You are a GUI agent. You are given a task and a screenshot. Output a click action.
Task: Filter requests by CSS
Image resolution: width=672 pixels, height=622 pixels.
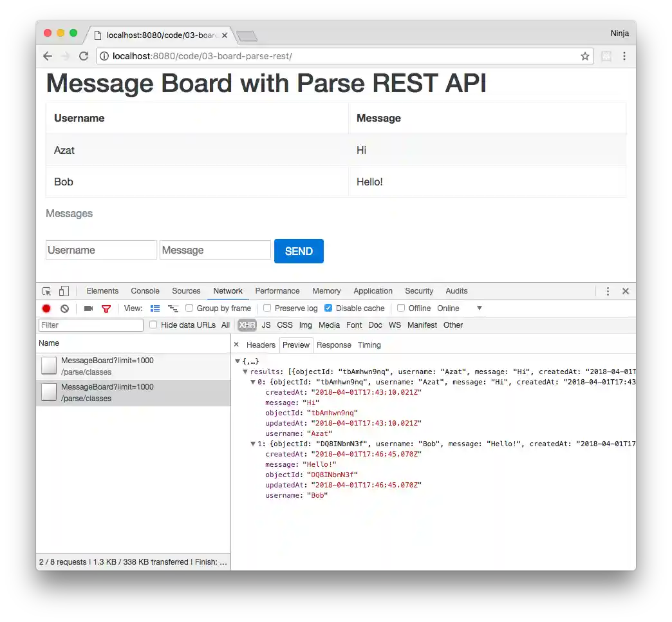point(285,325)
